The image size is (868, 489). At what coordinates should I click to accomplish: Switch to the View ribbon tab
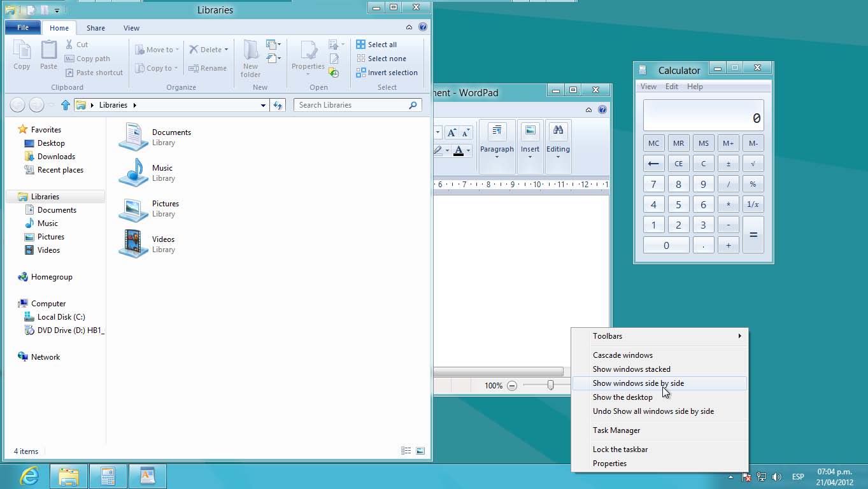[x=131, y=28]
